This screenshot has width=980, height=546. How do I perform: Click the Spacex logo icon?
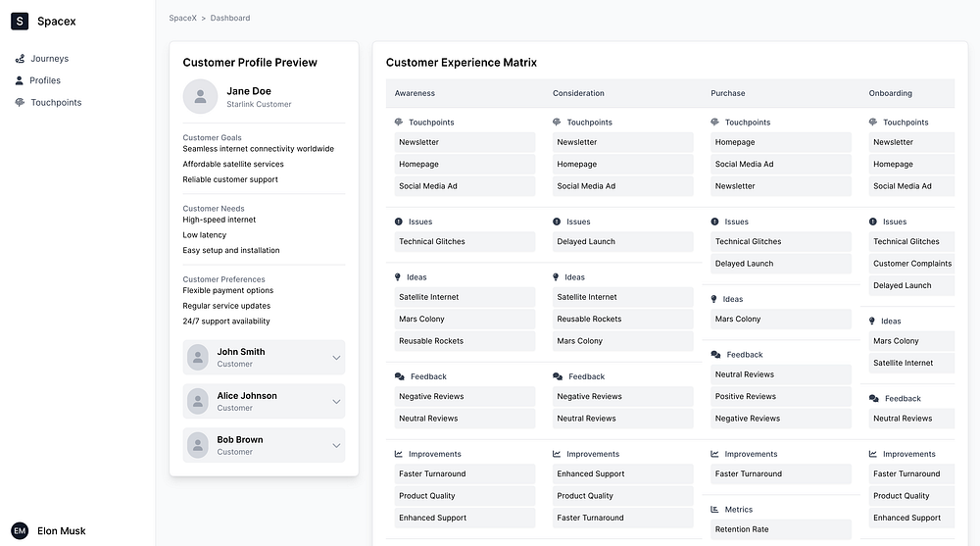[x=20, y=21]
